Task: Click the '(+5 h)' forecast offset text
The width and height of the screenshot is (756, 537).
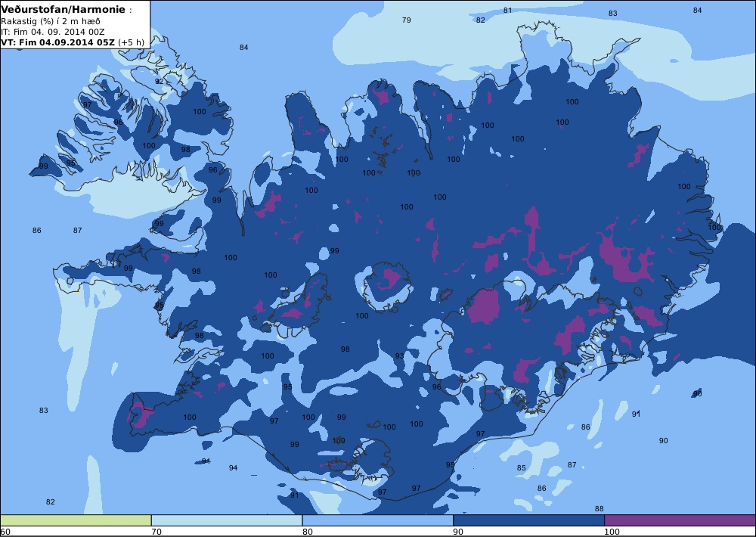Action: pyautogui.click(x=131, y=42)
